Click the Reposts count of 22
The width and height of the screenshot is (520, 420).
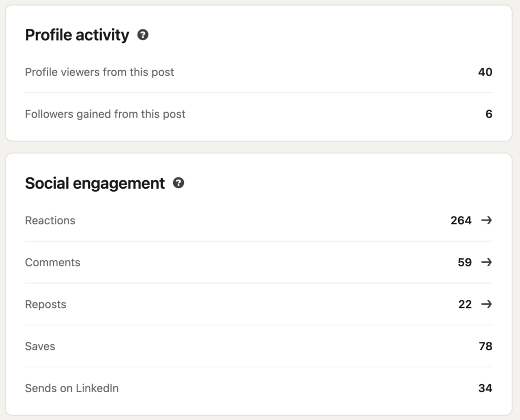[x=465, y=305]
